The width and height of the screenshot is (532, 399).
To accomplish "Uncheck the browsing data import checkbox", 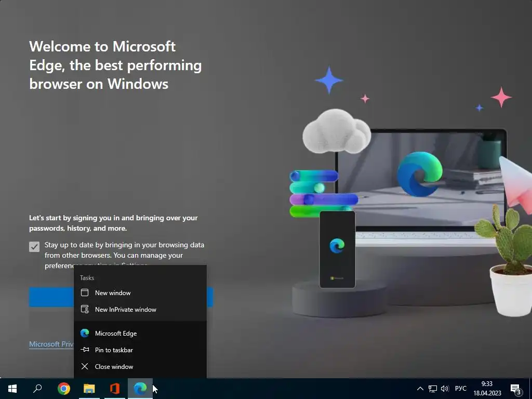I will (x=34, y=247).
